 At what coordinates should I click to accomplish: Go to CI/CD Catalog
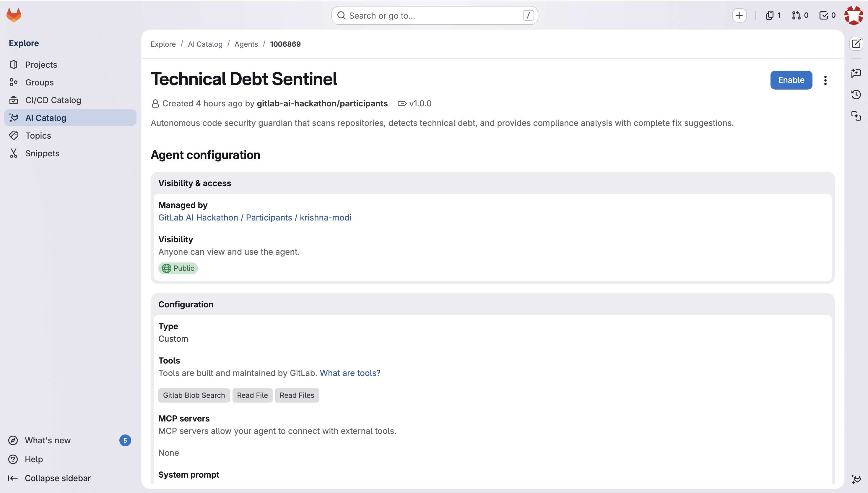pyautogui.click(x=53, y=100)
